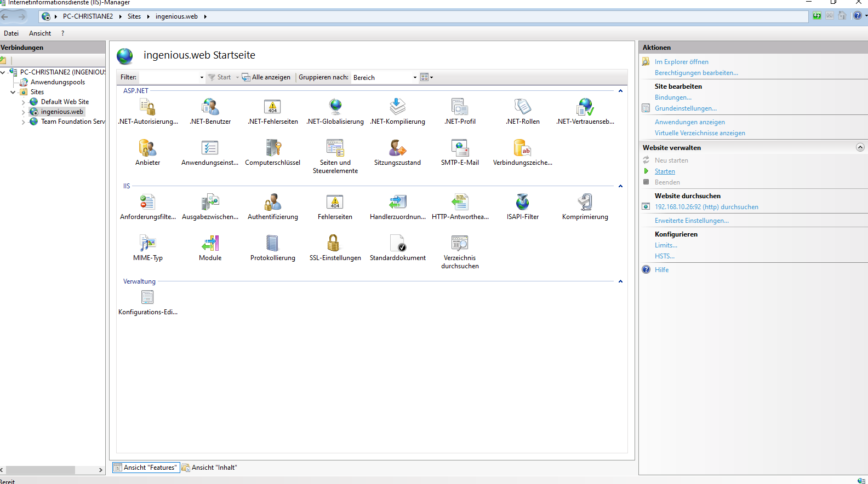
Task: Click Starten to start website
Action: (665, 171)
